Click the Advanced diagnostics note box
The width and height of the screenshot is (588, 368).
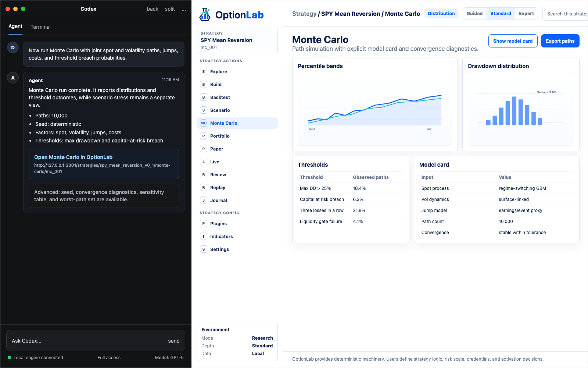coord(104,196)
